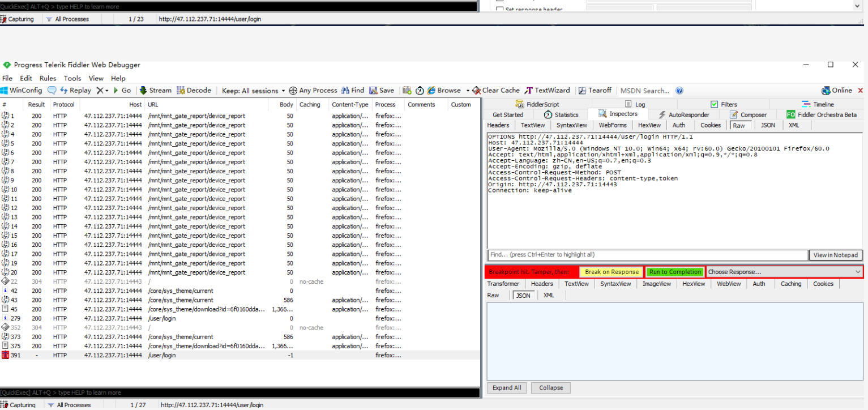Select the request HexView inspector tab
868x410 pixels.
pyautogui.click(x=649, y=125)
